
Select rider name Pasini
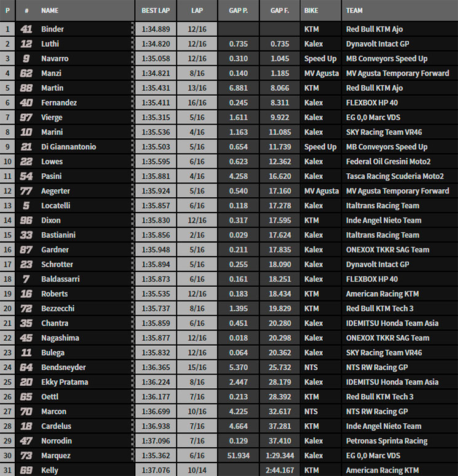pyautogui.click(x=52, y=176)
